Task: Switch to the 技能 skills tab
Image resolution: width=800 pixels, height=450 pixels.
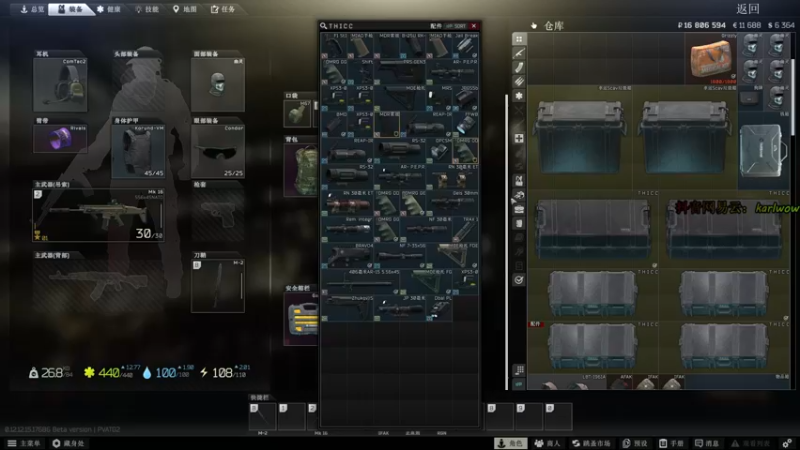Action: 147,9
